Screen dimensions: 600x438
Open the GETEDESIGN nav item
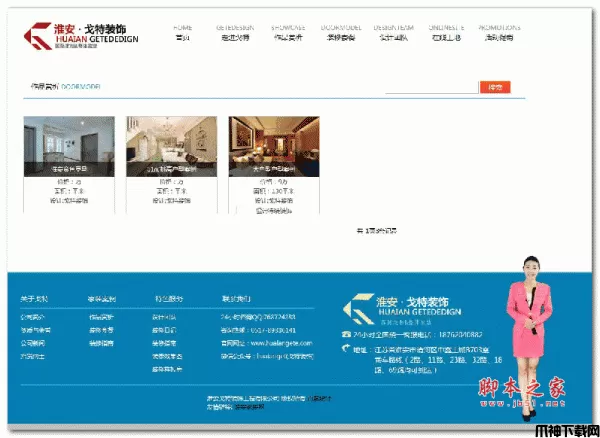pyautogui.click(x=235, y=33)
